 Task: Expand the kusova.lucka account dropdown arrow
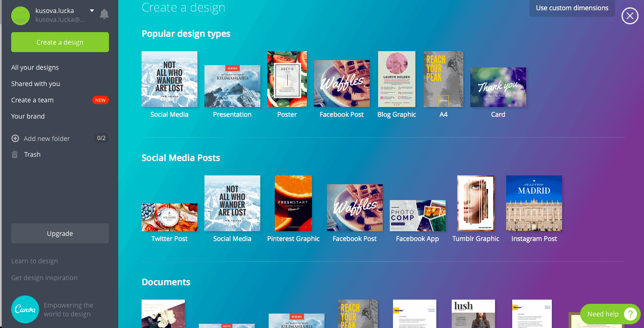pyautogui.click(x=92, y=11)
